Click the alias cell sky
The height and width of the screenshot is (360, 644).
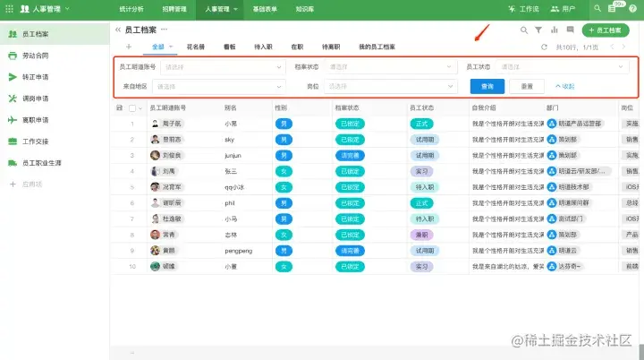230,140
